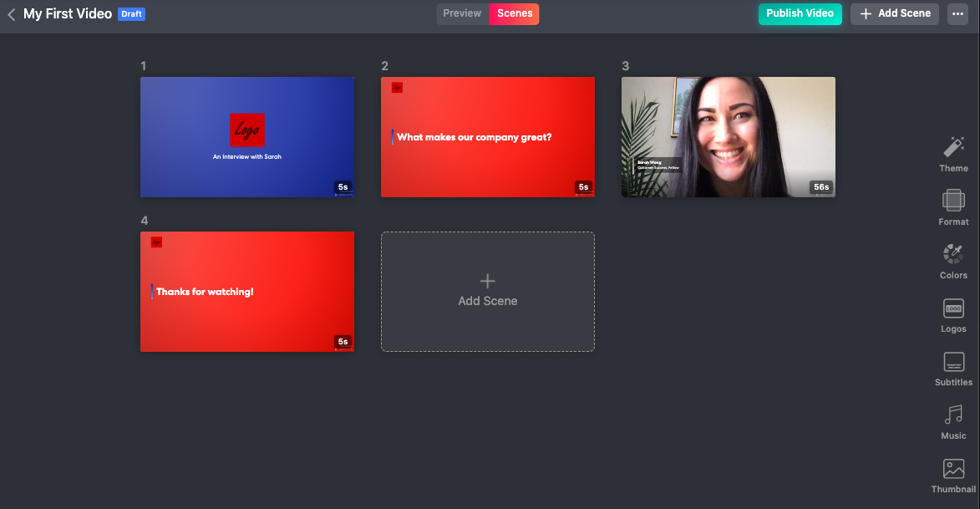Click Add Scene button in top bar
This screenshot has height=509, width=980.
tap(895, 13)
